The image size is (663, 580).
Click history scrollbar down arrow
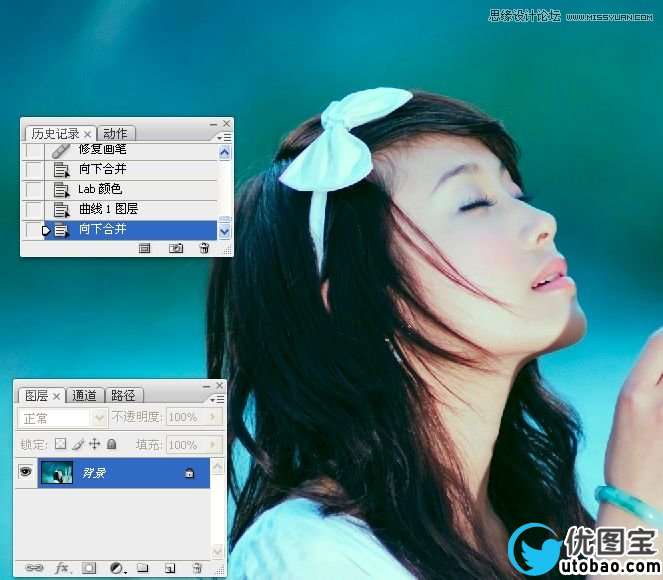pyautogui.click(x=225, y=231)
